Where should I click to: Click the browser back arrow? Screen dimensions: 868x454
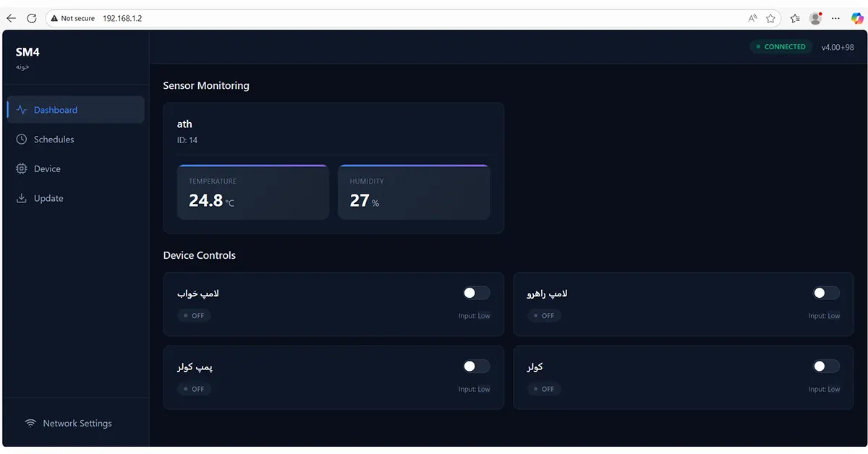tap(11, 18)
